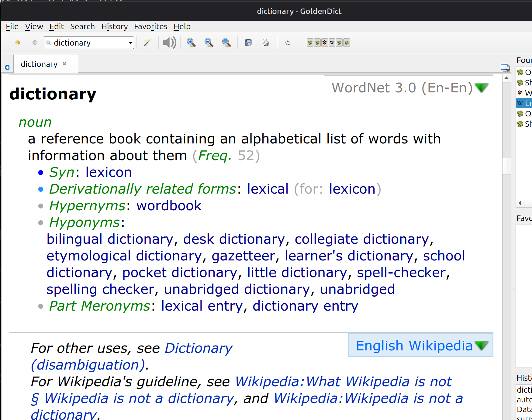The width and height of the screenshot is (532, 420).
Task: Follow the wordbook hypernym link
Action: (x=169, y=206)
